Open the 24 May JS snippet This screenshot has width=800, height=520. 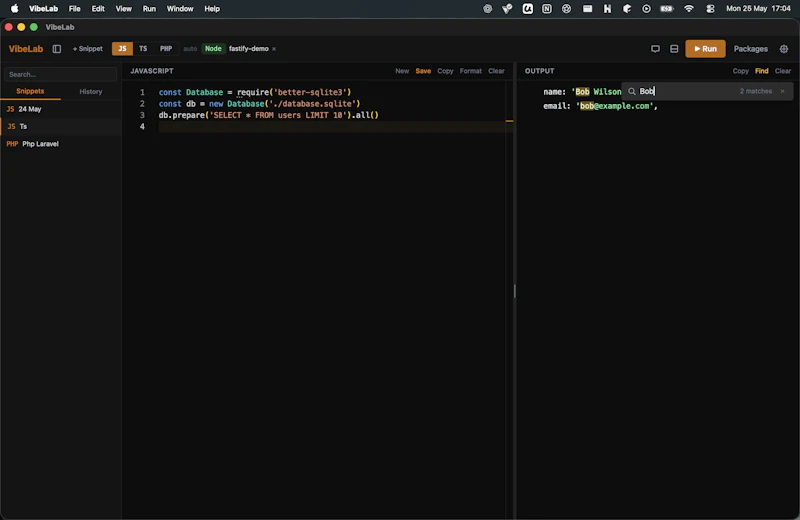(x=60, y=109)
